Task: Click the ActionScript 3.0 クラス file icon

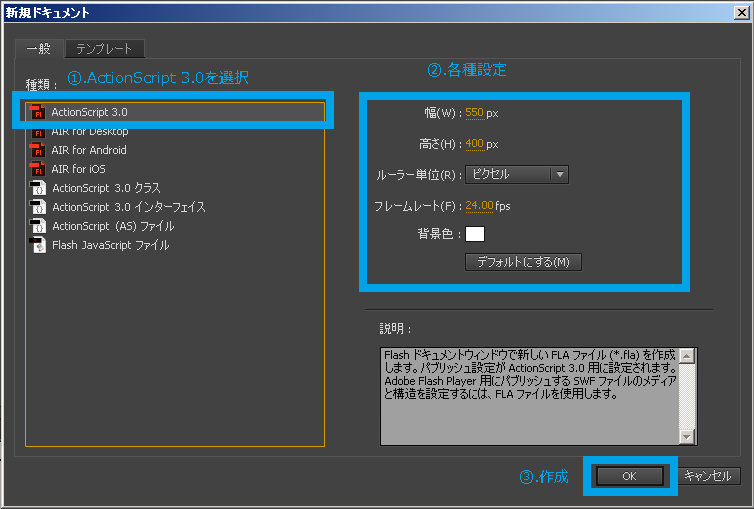Action: coord(38,188)
